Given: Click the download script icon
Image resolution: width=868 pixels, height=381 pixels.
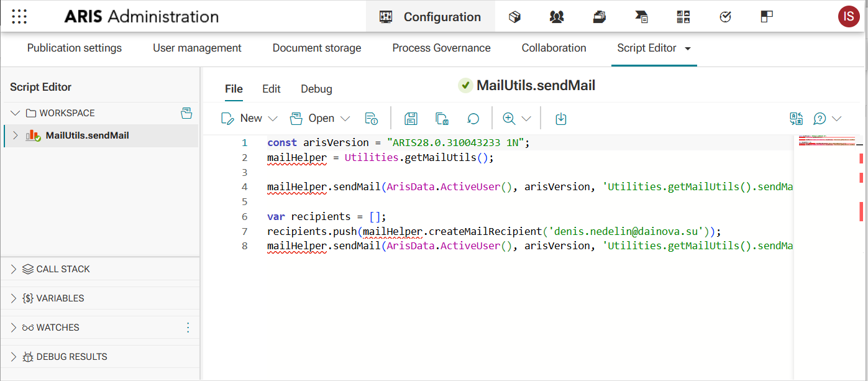Looking at the screenshot, I should click(x=560, y=118).
